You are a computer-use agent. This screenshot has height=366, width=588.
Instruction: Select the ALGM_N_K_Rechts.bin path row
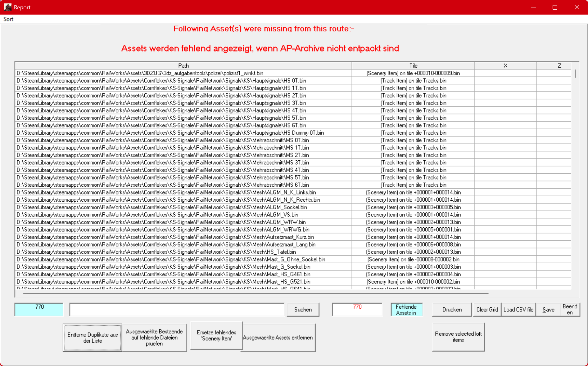183,200
